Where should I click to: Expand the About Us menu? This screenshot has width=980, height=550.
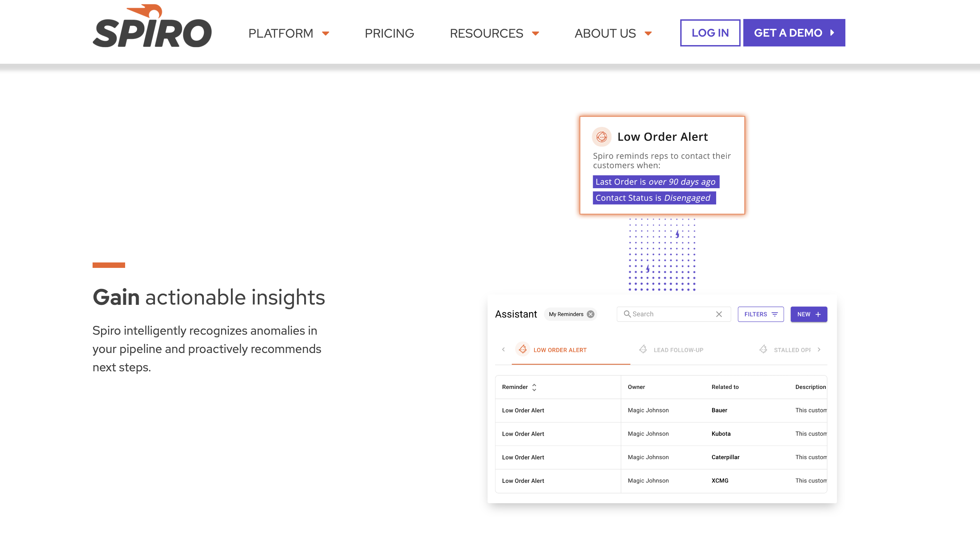tap(613, 34)
